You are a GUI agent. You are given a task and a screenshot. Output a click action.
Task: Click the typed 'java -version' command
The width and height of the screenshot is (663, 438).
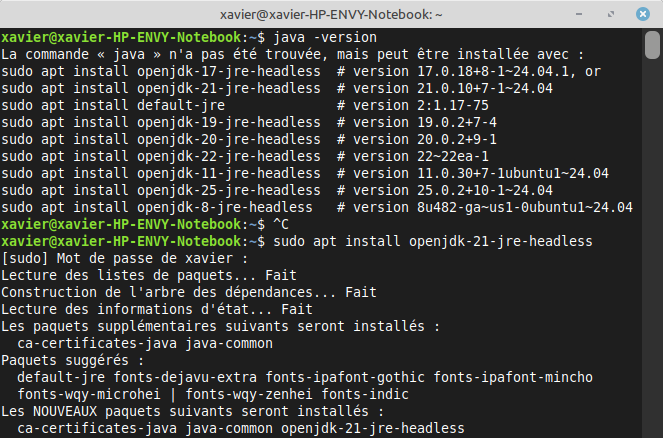(308, 37)
